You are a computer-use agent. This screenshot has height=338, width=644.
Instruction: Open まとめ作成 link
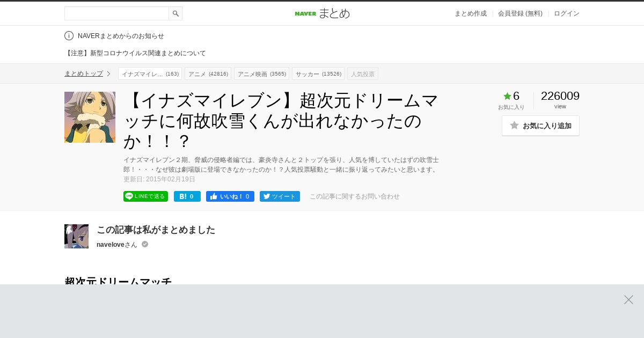pos(471,13)
